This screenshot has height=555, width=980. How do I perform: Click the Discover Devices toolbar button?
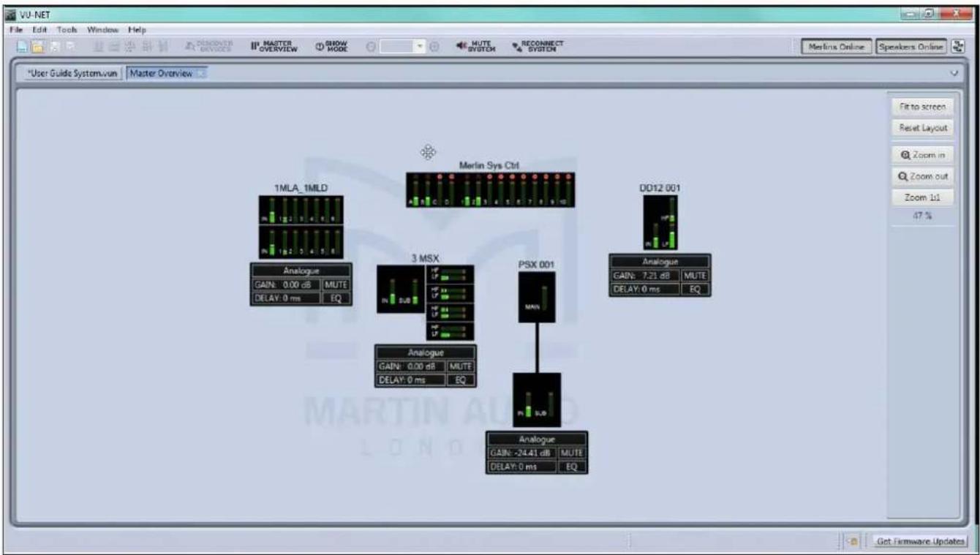pyautogui.click(x=210, y=47)
